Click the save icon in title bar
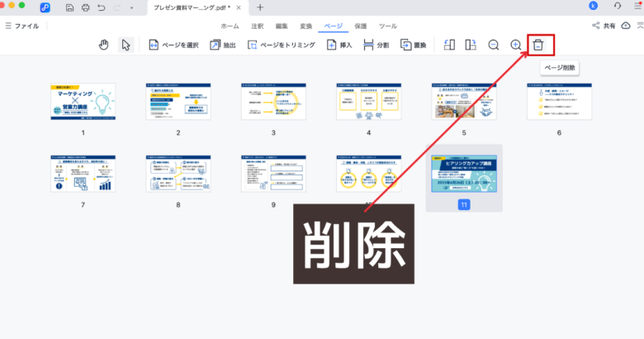This screenshot has width=644, height=339. tap(69, 7)
